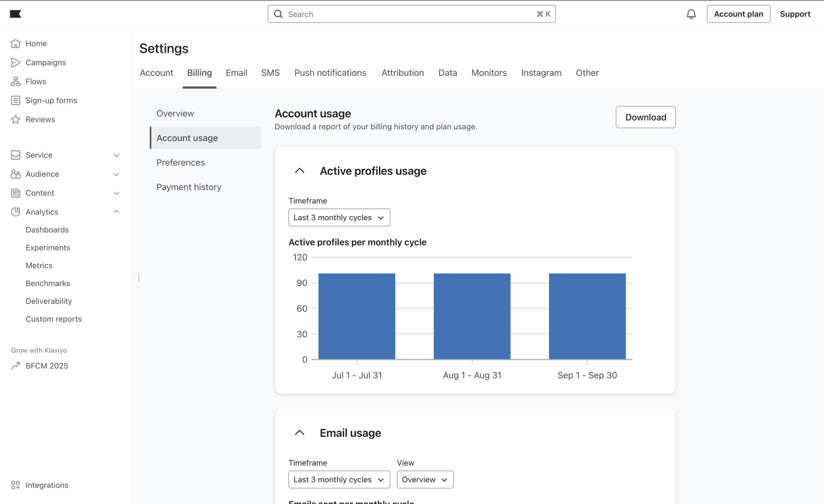824x504 pixels.
Task: Open the Payment history billing section
Action: click(189, 187)
